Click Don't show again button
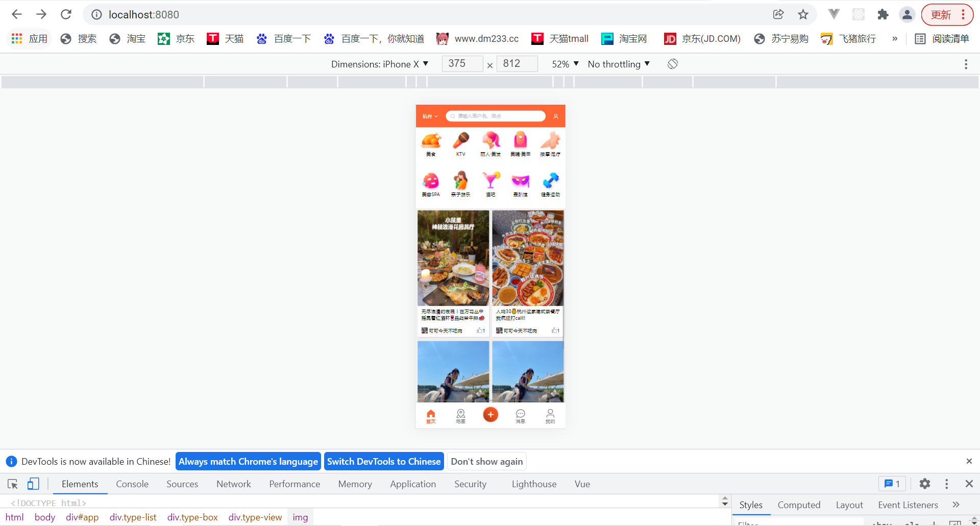The height and width of the screenshot is (526, 980). (487, 462)
